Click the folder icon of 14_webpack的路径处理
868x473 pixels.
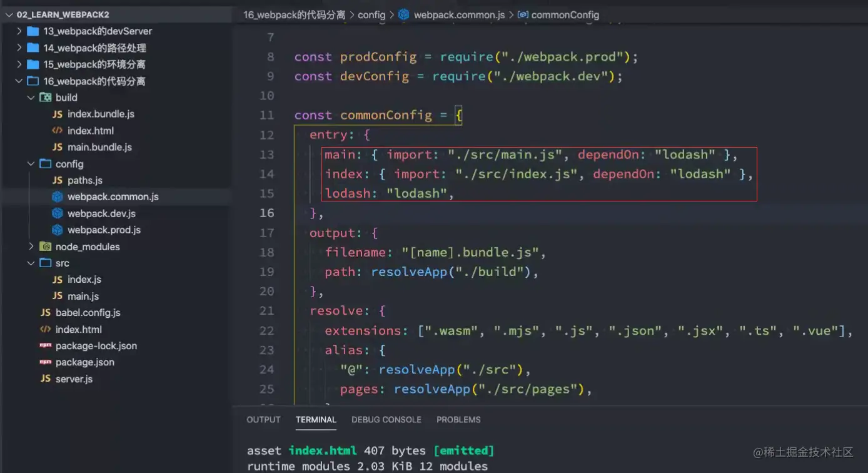coord(33,48)
